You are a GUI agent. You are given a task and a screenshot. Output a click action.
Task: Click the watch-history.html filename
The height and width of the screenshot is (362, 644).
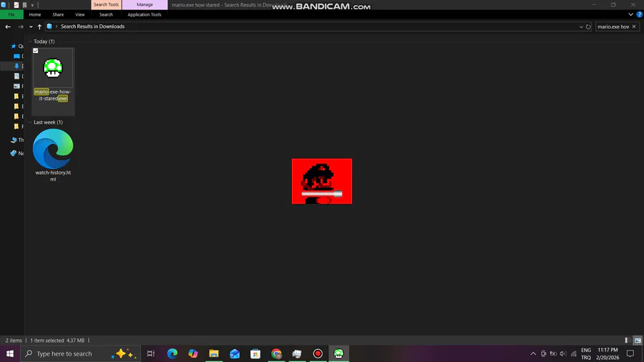53,176
